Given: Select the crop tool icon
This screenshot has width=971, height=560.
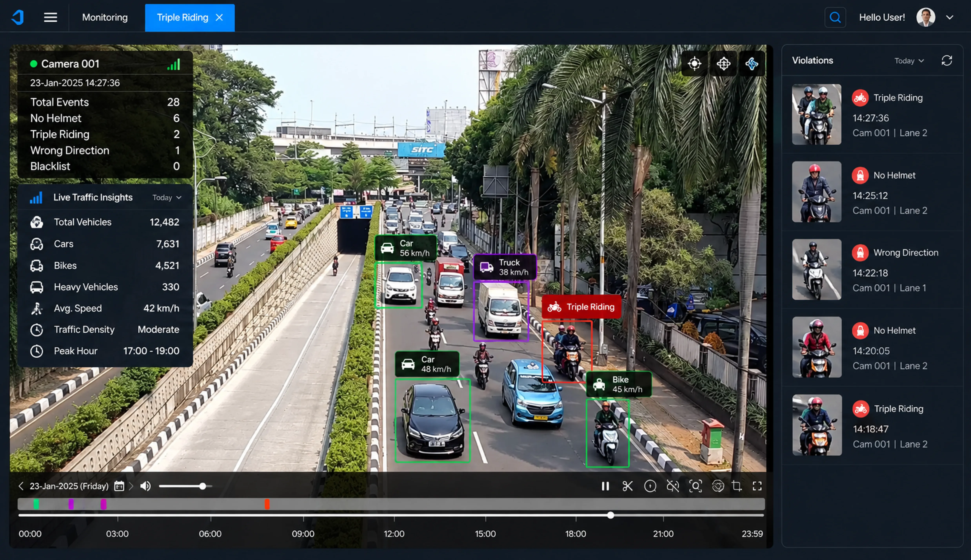Looking at the screenshot, I should point(737,486).
